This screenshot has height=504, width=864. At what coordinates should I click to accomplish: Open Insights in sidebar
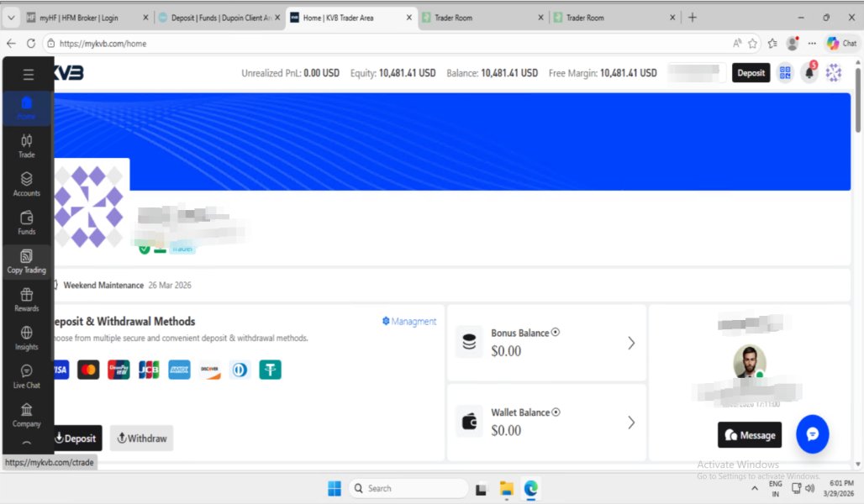point(26,339)
